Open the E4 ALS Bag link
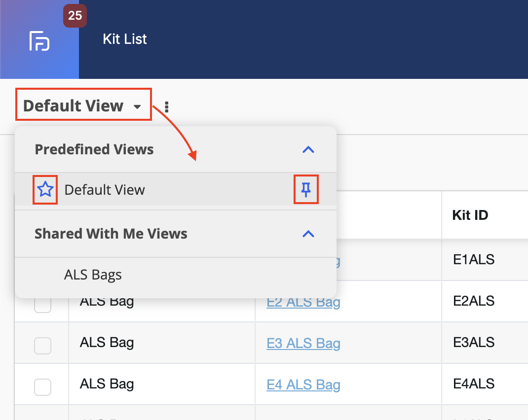Screen dimensions: 528x420 [303, 385]
